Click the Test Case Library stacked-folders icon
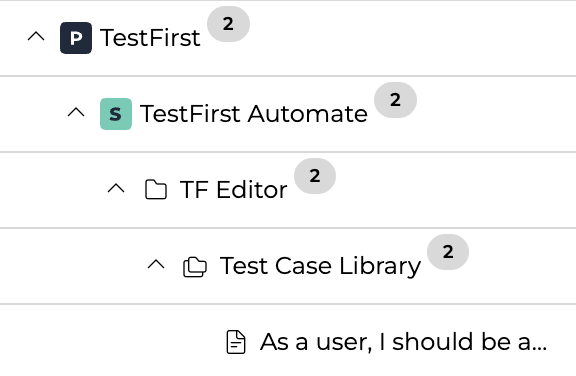Image resolution: width=576 pixels, height=376 pixels. pos(195,267)
